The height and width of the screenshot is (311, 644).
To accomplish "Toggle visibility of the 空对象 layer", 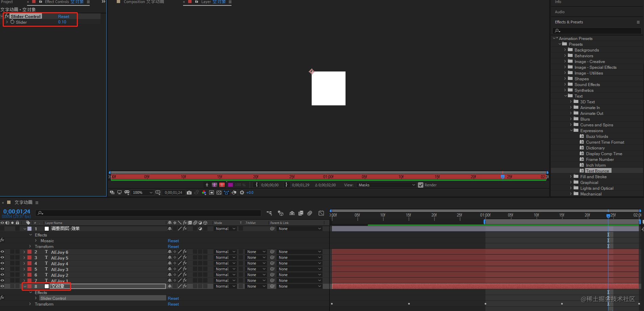I will (x=2, y=286).
